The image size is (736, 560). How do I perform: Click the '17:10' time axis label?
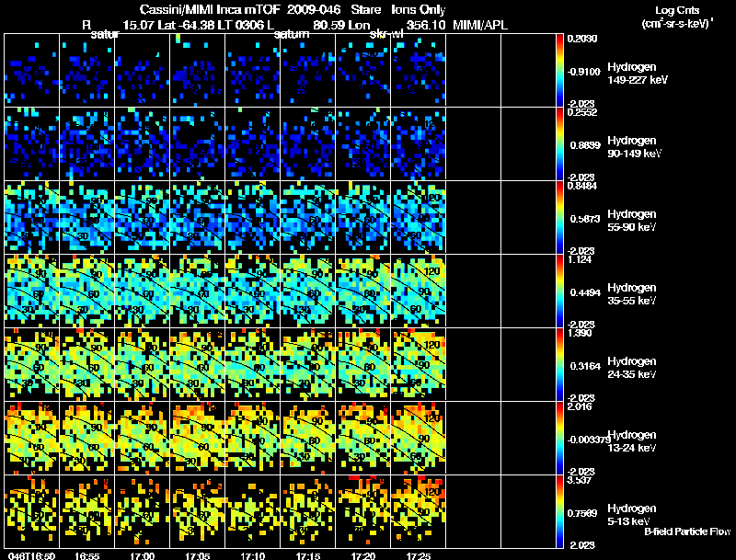coord(252,555)
